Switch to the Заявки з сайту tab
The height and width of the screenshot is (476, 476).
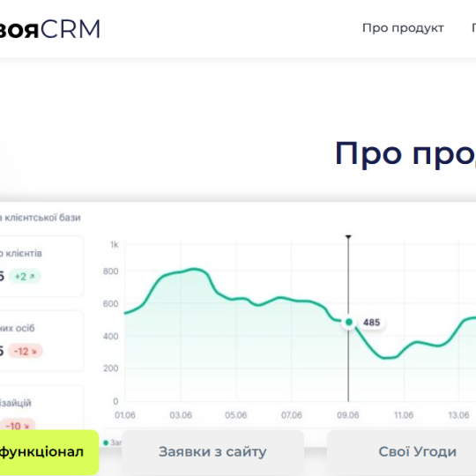pos(212,451)
